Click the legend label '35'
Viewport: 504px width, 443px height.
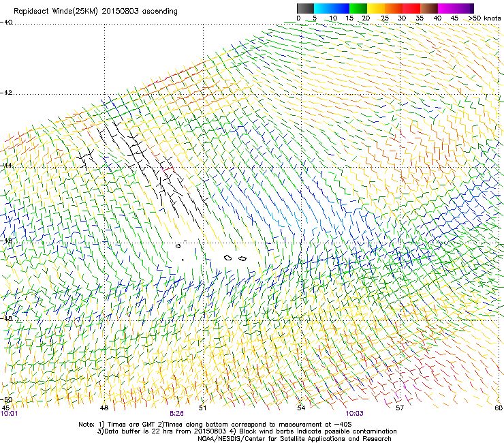[420, 18]
